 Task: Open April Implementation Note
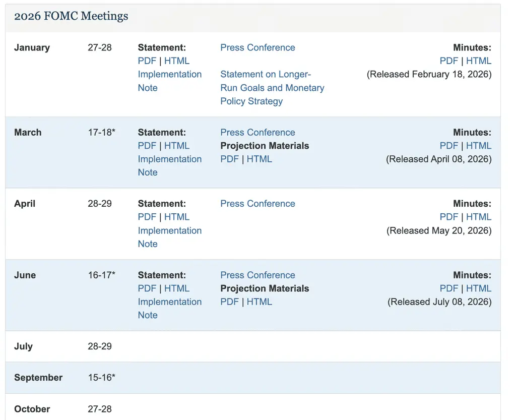[169, 237]
